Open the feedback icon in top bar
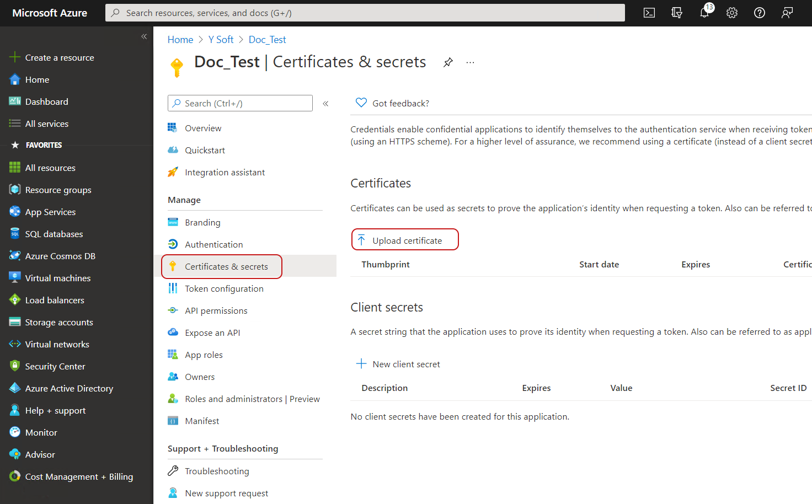 click(x=787, y=13)
